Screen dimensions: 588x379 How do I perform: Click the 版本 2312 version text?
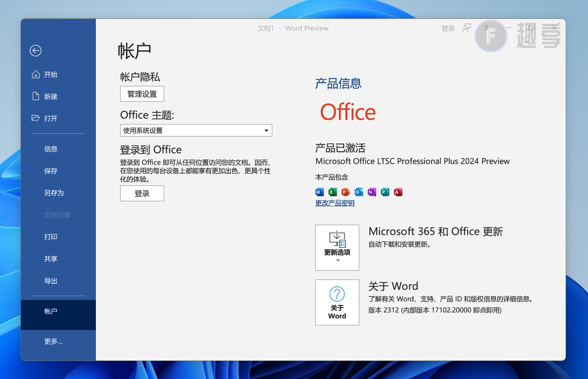(x=435, y=310)
